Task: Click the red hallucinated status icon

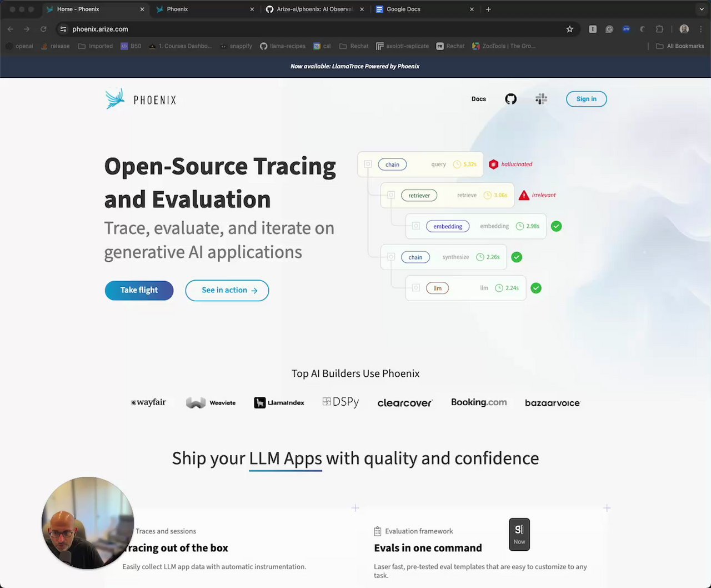Action: pyautogui.click(x=493, y=164)
